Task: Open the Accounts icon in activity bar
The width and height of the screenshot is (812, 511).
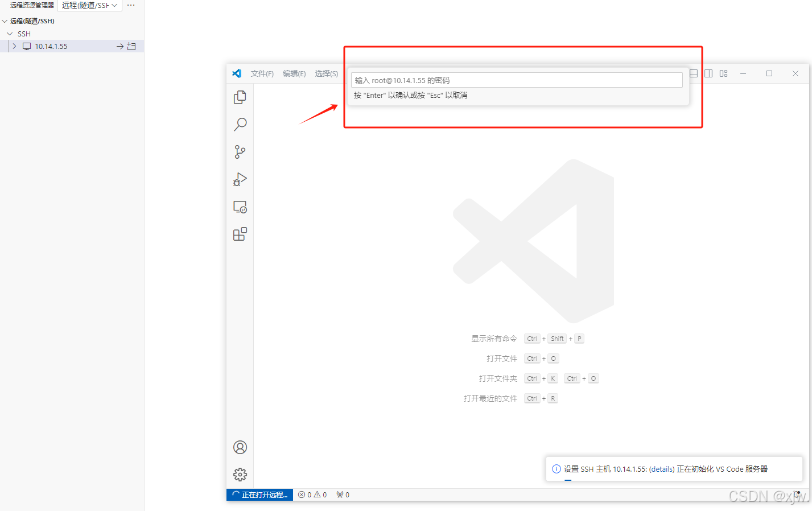Action: click(240, 447)
